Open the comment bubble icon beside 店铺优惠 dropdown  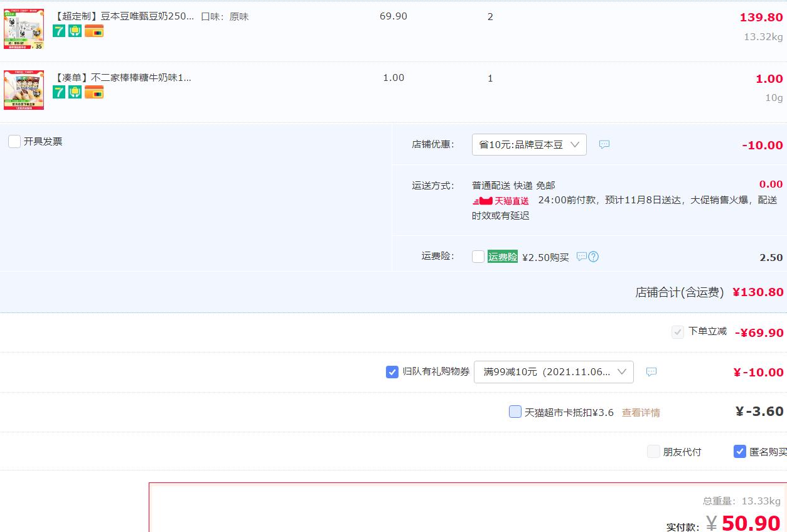(x=604, y=144)
